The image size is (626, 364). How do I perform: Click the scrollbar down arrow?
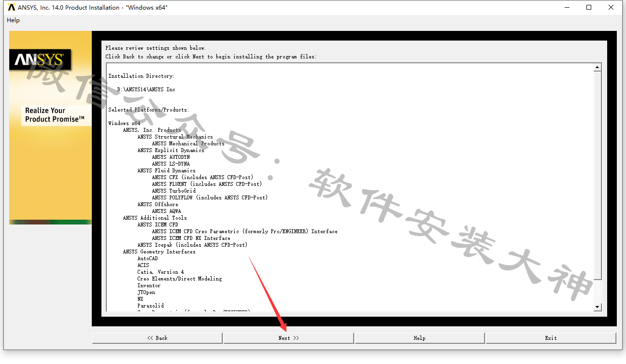(x=598, y=307)
